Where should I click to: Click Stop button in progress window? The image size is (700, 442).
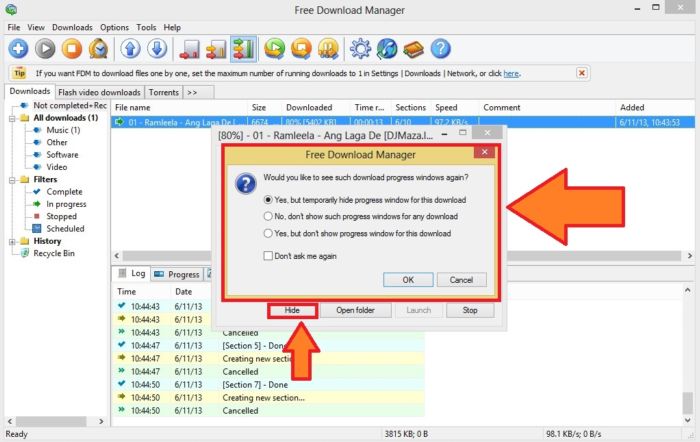click(470, 310)
